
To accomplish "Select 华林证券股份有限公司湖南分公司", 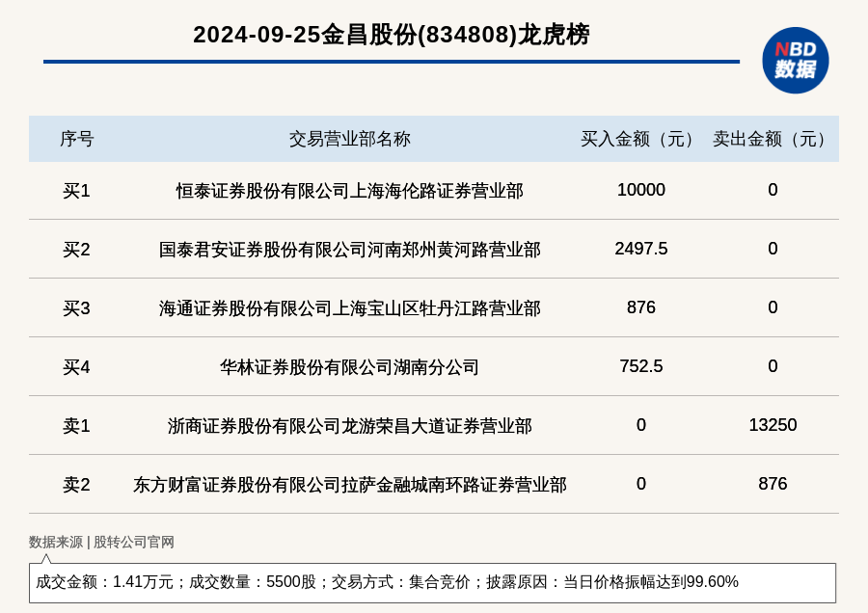I will [350, 367].
